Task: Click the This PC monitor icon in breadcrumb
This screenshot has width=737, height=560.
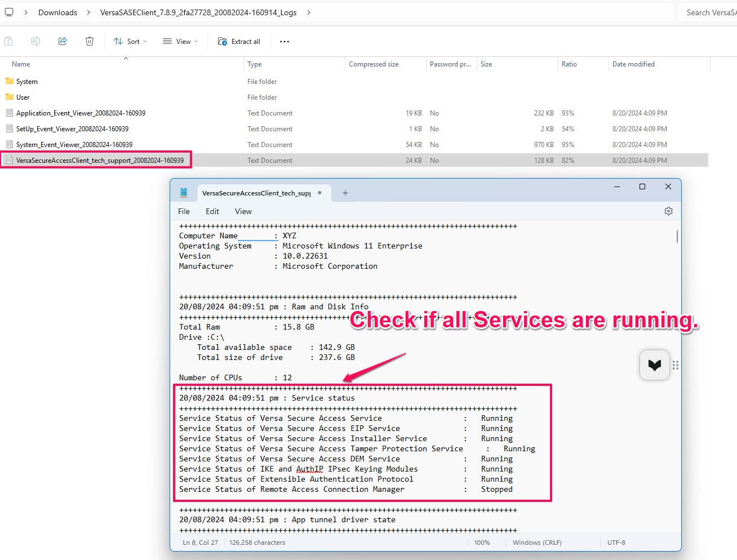Action: [x=9, y=12]
